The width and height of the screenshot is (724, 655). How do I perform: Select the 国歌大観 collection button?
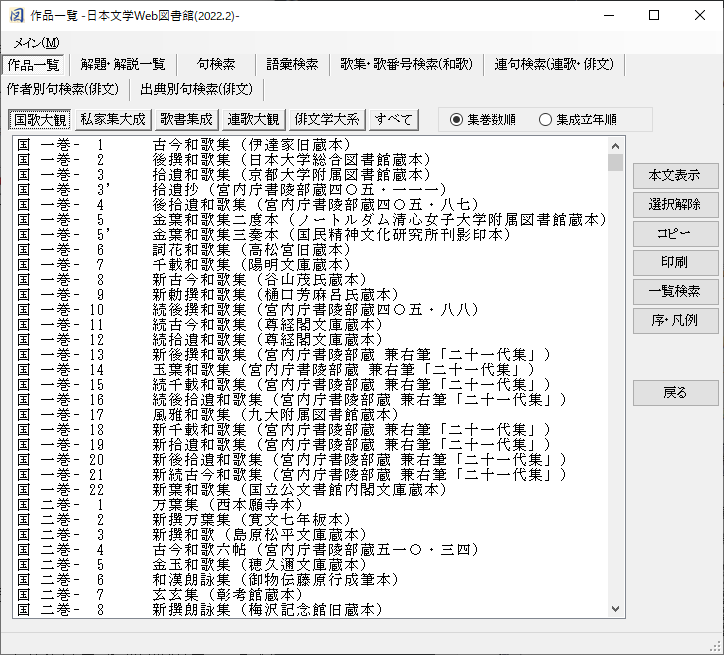(x=40, y=120)
